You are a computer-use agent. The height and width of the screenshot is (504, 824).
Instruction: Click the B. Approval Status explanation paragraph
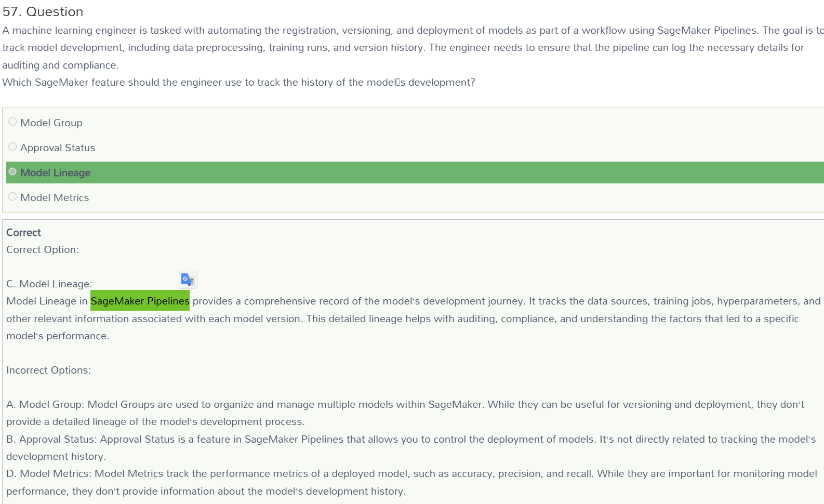[411, 448]
